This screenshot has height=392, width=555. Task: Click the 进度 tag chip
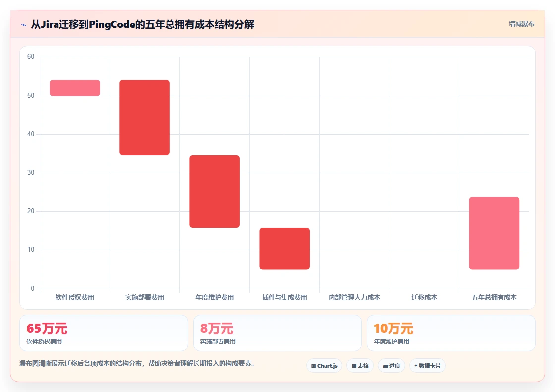391,366
